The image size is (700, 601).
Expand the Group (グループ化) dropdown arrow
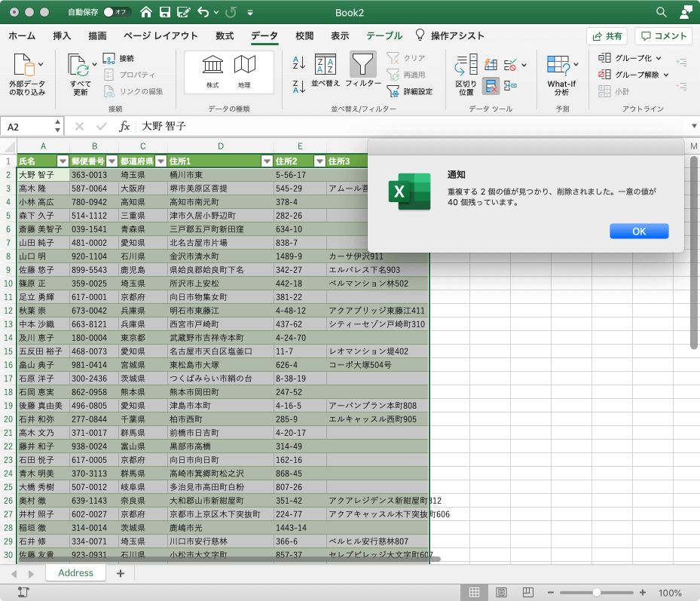point(659,58)
